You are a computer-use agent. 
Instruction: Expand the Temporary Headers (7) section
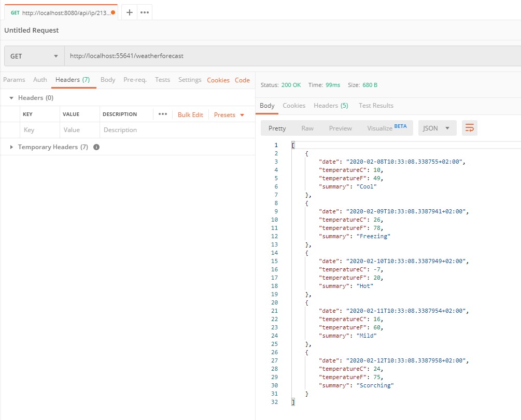tap(11, 147)
